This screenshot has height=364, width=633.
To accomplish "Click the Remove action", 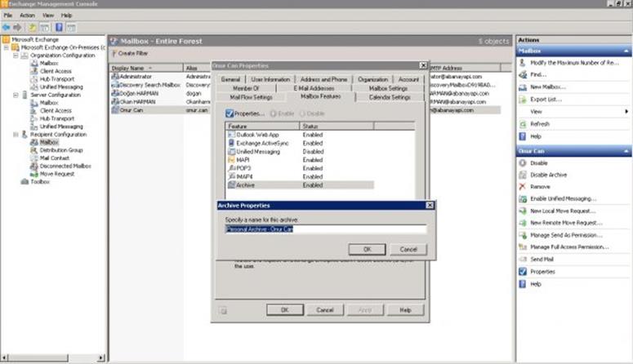I will point(540,187).
